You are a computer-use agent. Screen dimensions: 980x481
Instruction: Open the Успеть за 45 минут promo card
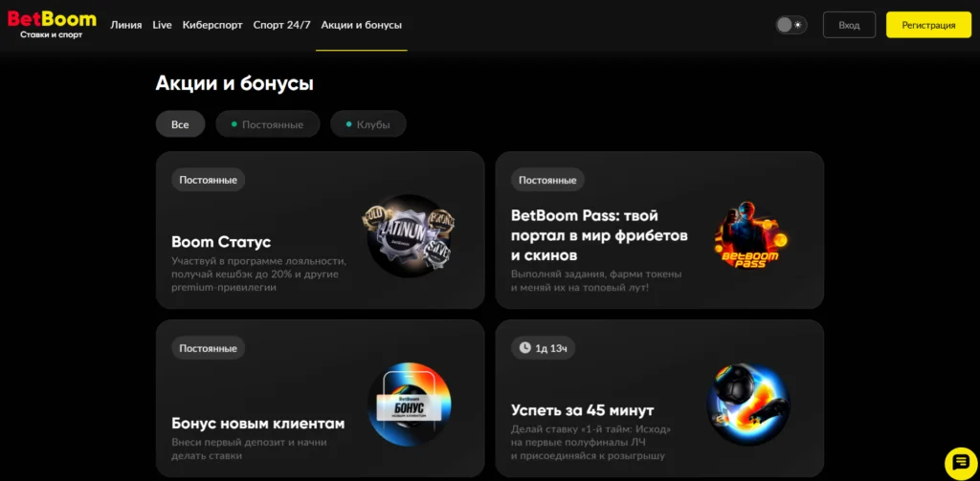point(659,399)
